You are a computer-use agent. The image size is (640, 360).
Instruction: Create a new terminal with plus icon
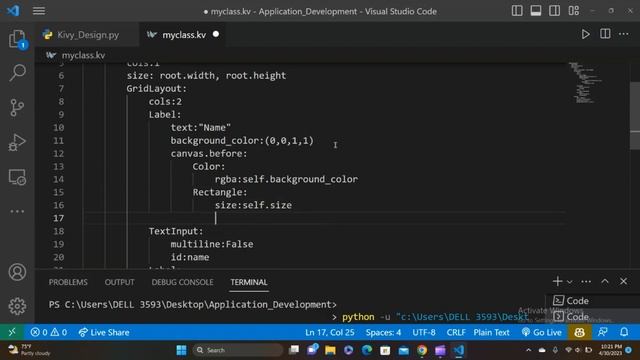[x=557, y=281]
